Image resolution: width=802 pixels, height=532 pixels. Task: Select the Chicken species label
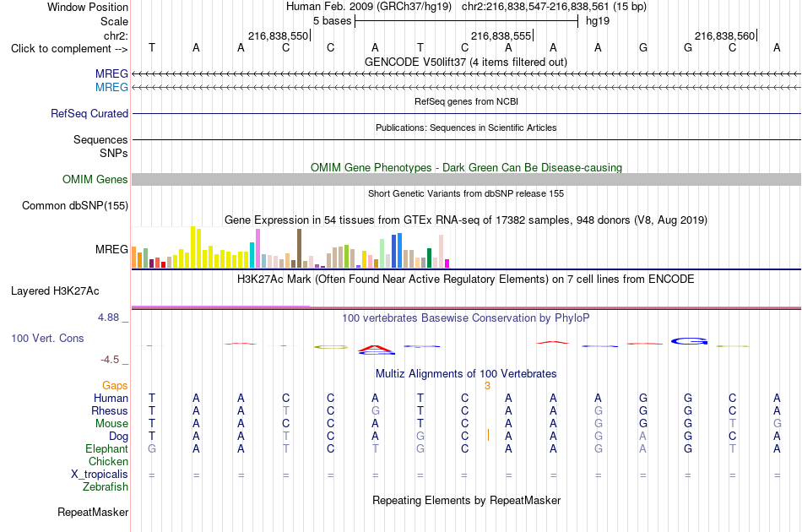coord(108,461)
